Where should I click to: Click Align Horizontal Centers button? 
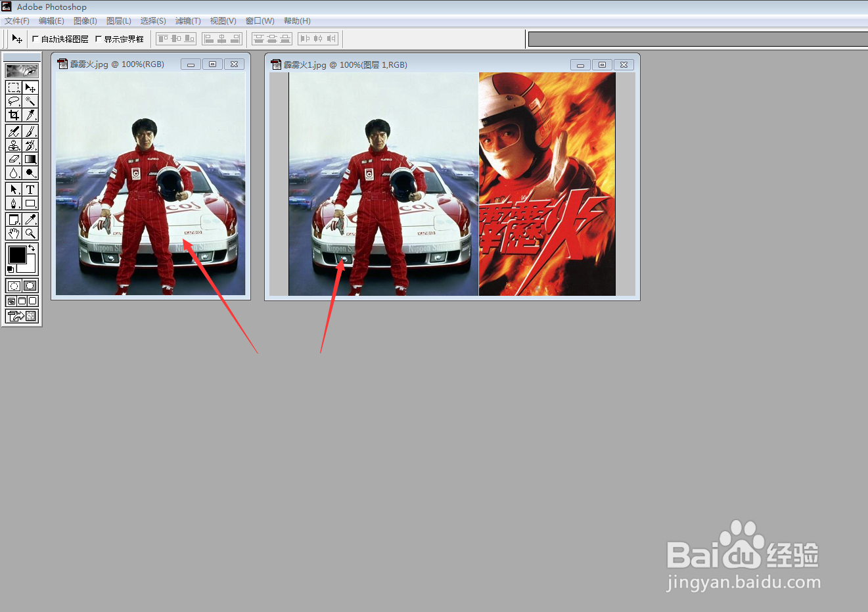pyautogui.click(x=222, y=39)
